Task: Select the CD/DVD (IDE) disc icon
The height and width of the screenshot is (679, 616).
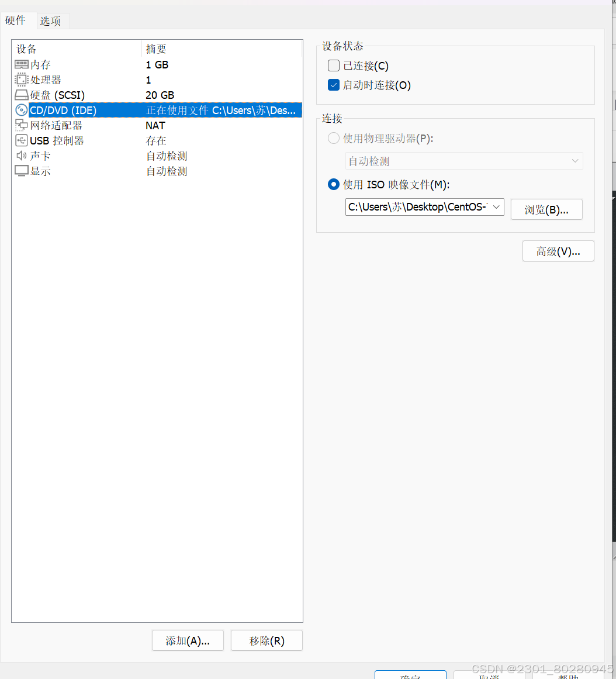Action: 22,111
